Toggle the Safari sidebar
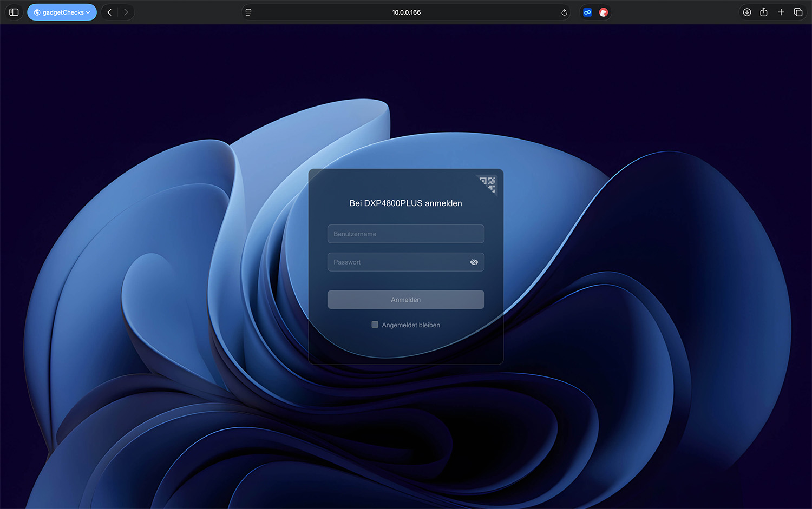 [14, 12]
